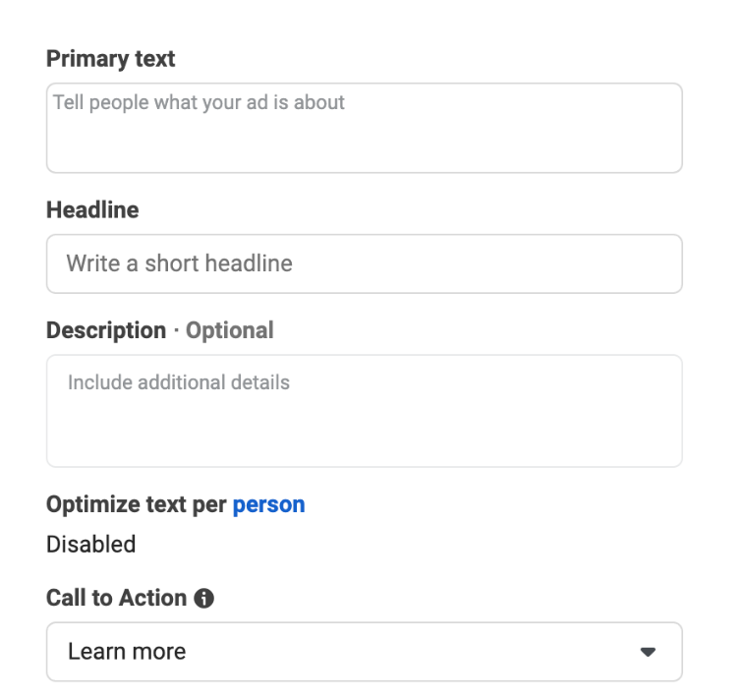Click into the Headline input field
Screen dimensions: 745x700
pos(365,263)
